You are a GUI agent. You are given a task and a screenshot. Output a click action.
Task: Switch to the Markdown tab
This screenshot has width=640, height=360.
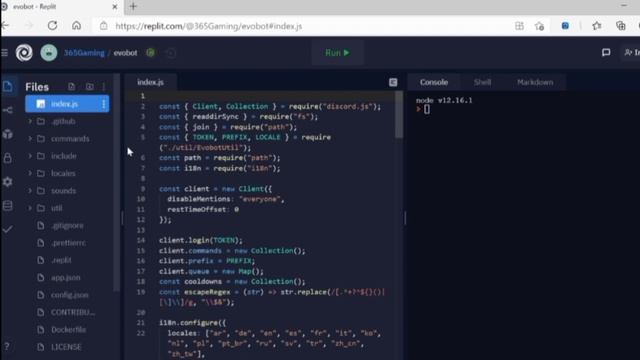pyautogui.click(x=535, y=82)
